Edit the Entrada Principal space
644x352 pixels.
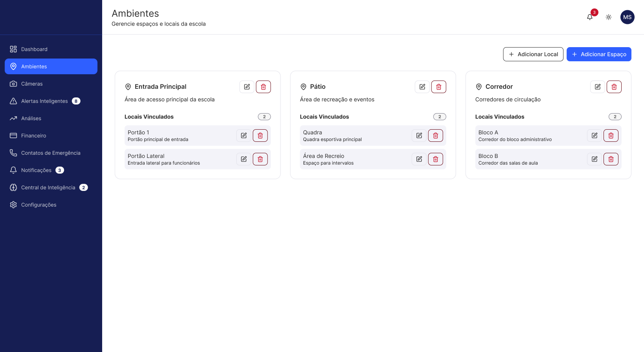(247, 87)
